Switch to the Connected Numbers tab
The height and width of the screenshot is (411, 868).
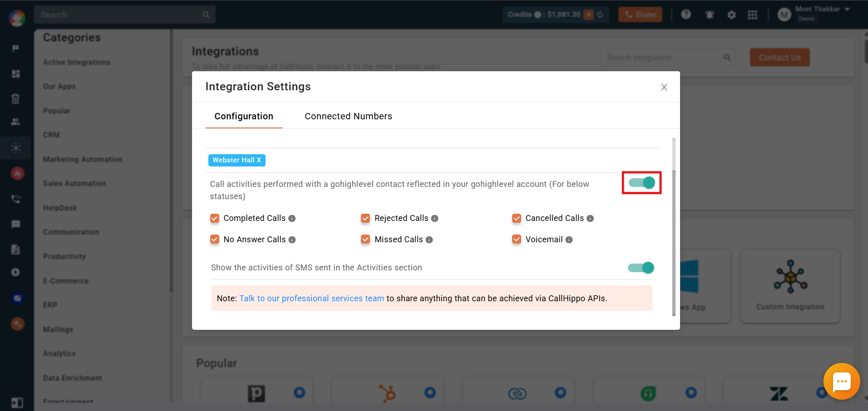(348, 116)
